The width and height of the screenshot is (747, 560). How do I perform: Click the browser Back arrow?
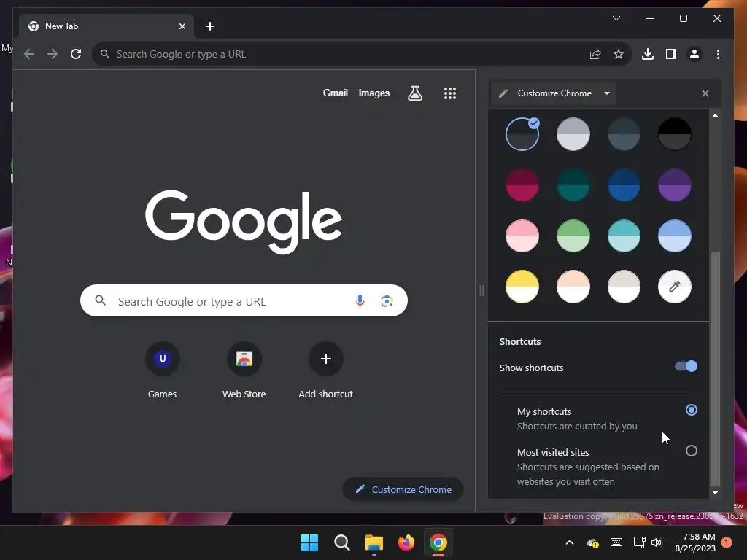(29, 54)
